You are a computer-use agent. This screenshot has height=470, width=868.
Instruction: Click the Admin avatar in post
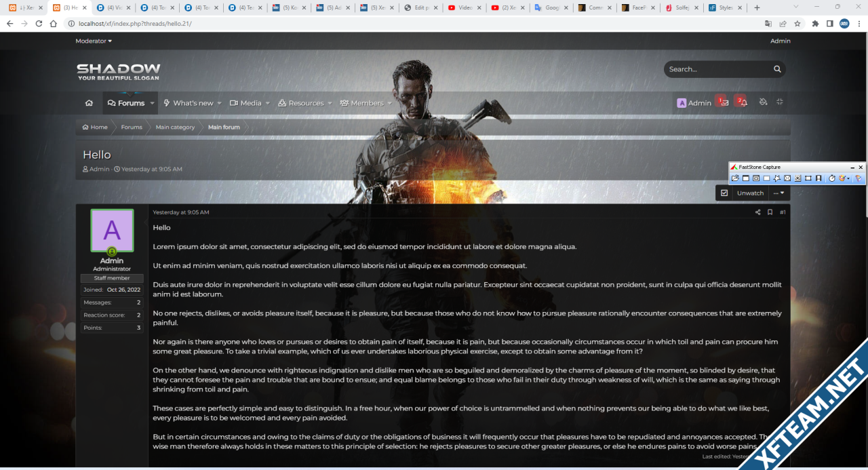point(112,231)
